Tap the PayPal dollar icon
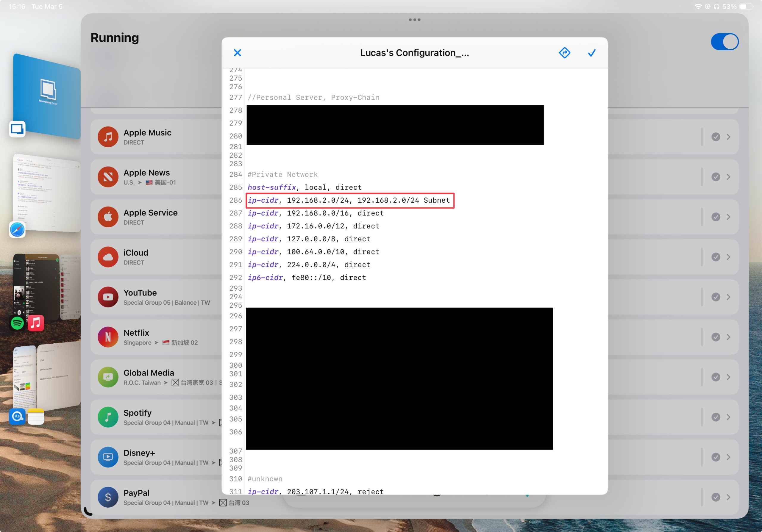 108,497
